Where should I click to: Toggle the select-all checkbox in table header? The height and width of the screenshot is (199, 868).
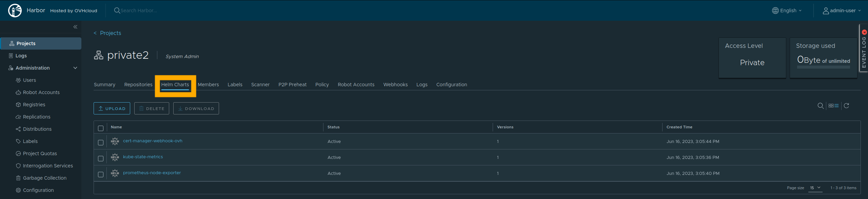click(101, 128)
